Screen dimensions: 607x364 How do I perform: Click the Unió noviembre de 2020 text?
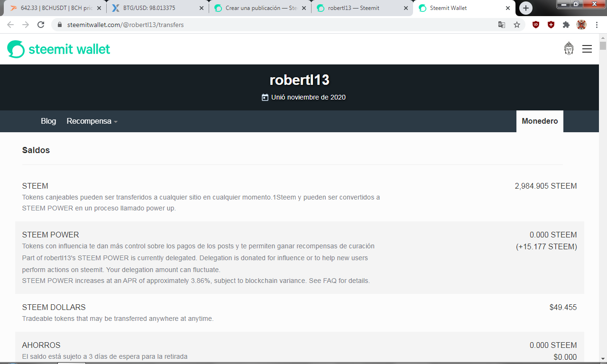pos(308,97)
